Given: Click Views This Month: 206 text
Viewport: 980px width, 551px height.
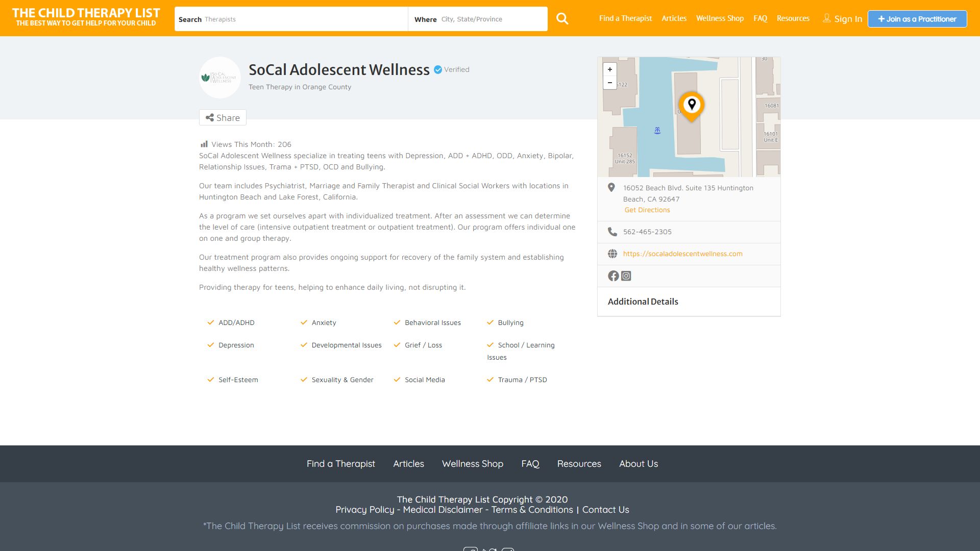Looking at the screenshot, I should tap(251, 144).
